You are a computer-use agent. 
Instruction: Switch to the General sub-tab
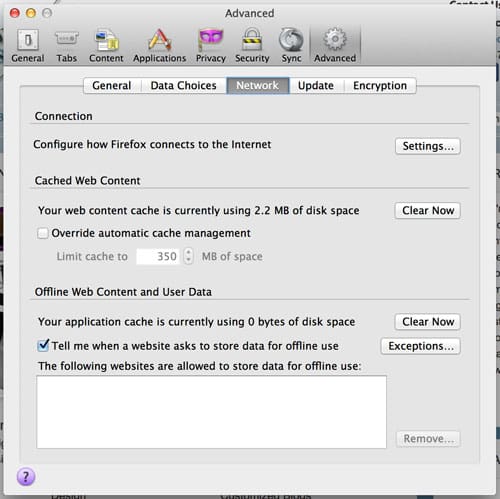(x=112, y=86)
